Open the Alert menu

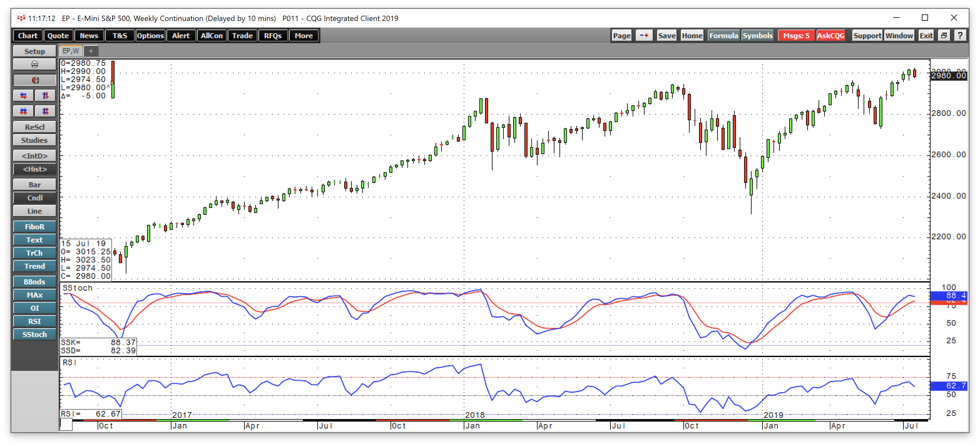pos(181,36)
